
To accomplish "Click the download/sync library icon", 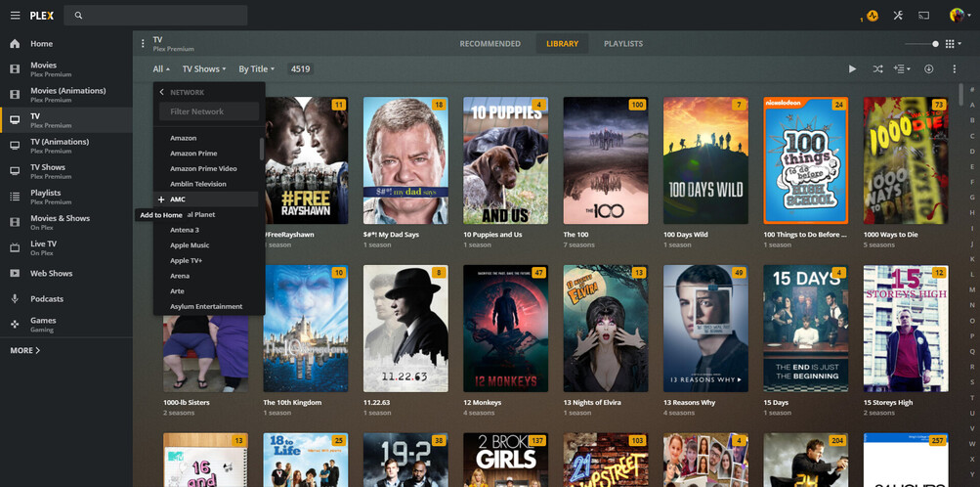I will pyautogui.click(x=929, y=68).
